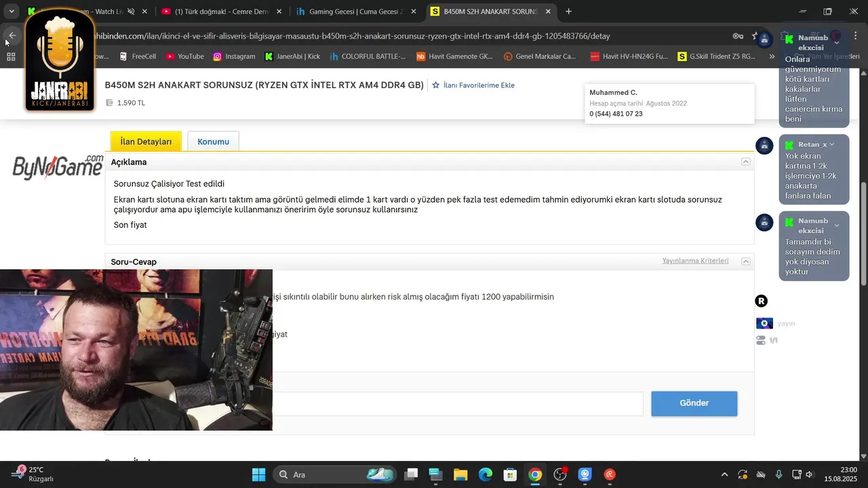Click the İlanı Favorilerime Ekle link

tap(479, 85)
